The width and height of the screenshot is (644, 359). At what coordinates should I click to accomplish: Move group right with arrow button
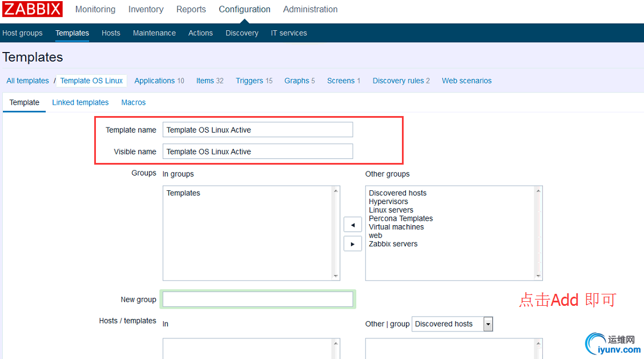pos(352,244)
